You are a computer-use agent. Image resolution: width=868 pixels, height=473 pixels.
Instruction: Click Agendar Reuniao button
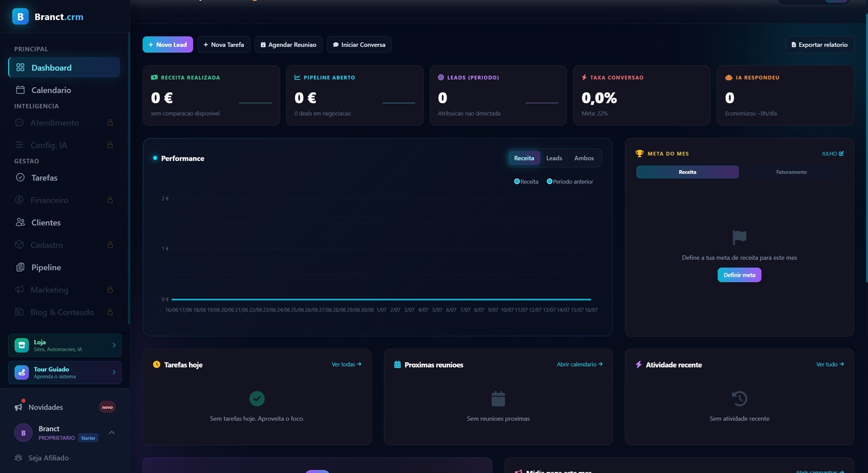(x=288, y=44)
